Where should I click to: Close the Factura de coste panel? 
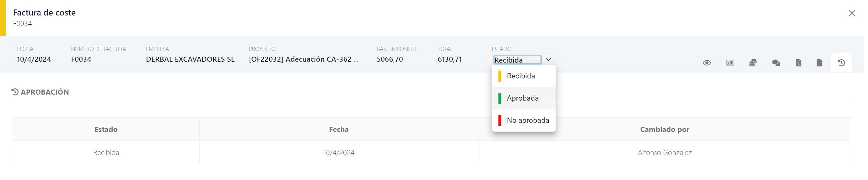(852, 13)
